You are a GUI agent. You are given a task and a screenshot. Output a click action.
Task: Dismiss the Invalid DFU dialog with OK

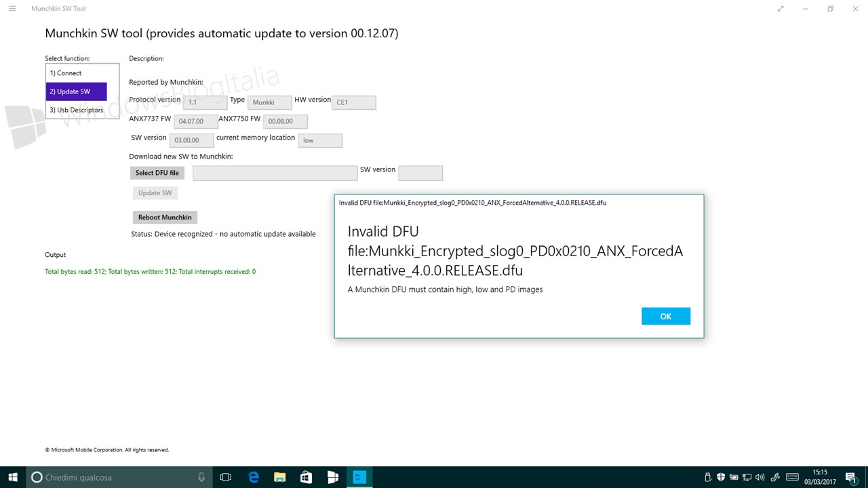click(666, 316)
